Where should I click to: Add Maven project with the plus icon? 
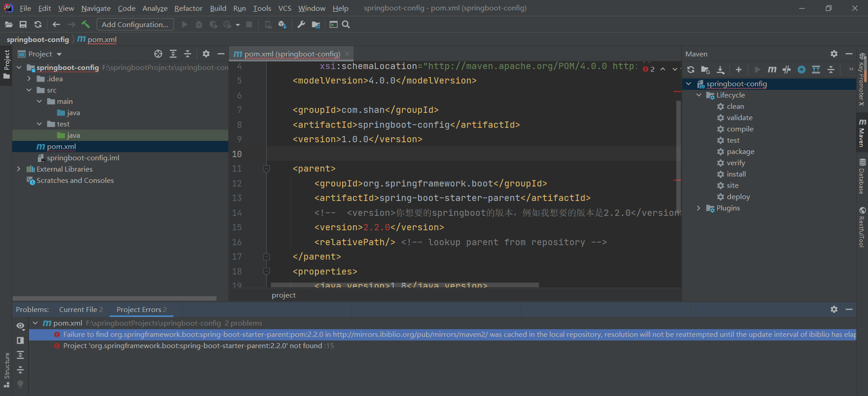[x=739, y=70]
